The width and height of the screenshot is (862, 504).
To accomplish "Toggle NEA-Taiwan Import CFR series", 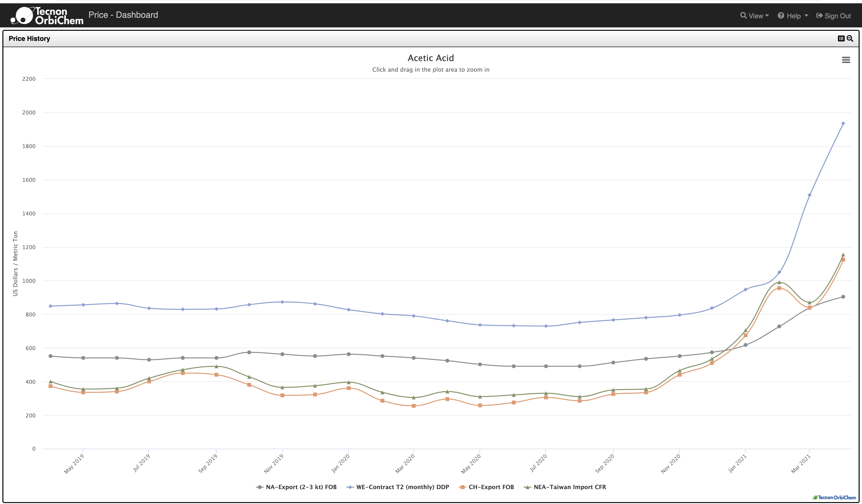I will (565, 487).
